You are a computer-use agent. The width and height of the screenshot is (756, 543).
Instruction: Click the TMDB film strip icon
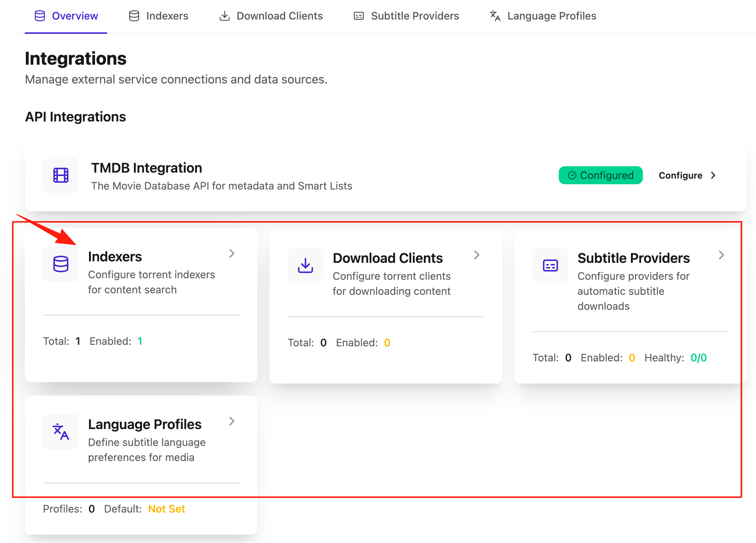61,175
